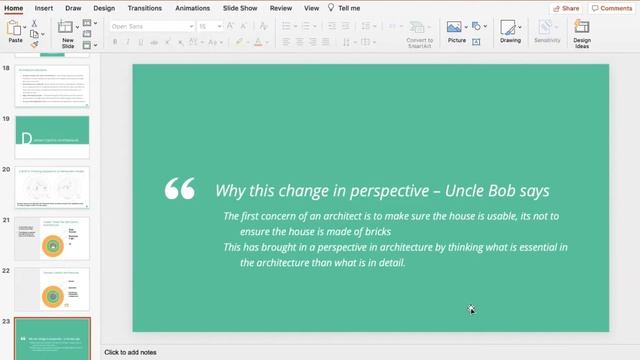Decrease font size
Image resolution: width=640 pixels, height=360 pixels.
(x=244, y=26)
